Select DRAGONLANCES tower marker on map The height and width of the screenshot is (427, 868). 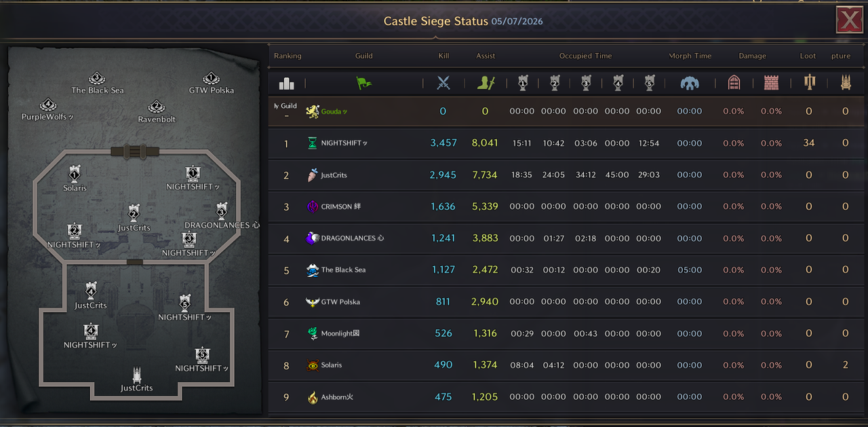click(x=221, y=211)
